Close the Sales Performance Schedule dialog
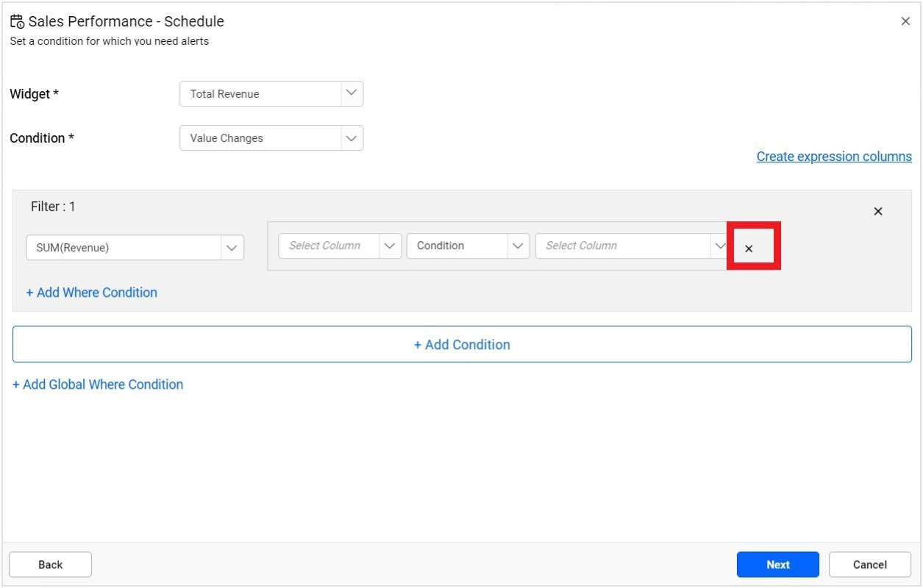 (x=906, y=20)
